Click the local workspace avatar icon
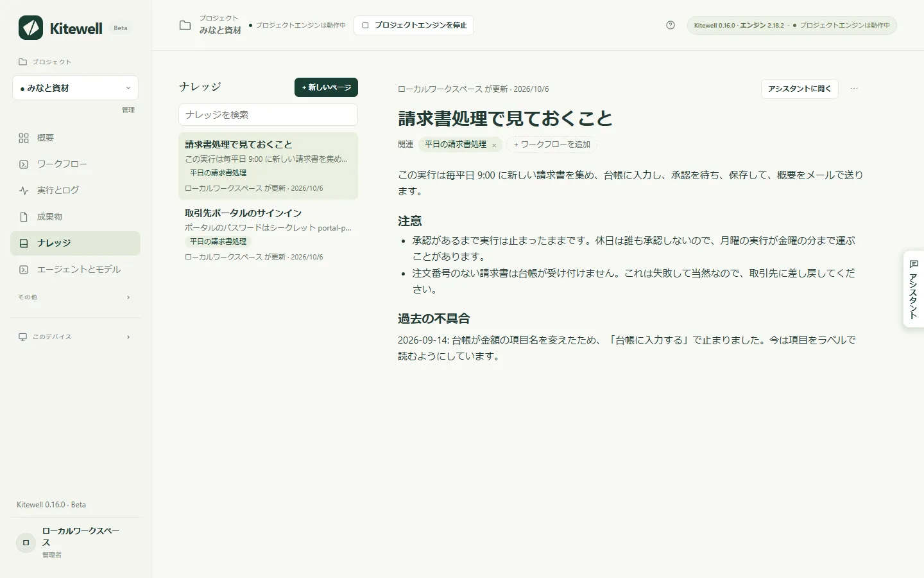 coord(26,543)
